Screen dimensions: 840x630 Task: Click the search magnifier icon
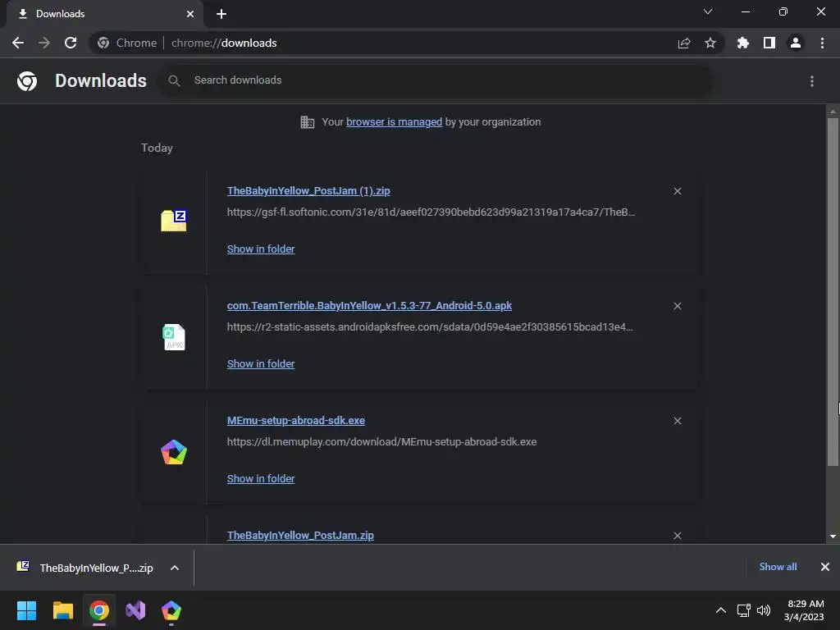pyautogui.click(x=174, y=80)
